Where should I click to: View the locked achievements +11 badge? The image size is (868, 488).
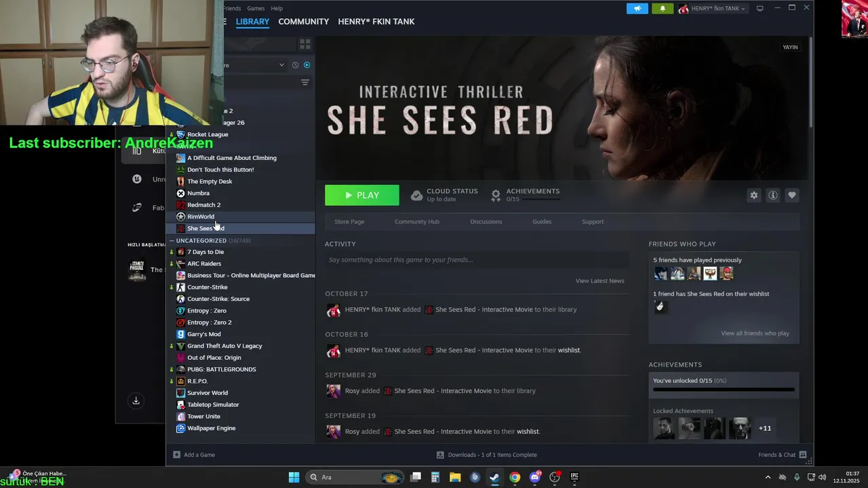[x=765, y=428]
